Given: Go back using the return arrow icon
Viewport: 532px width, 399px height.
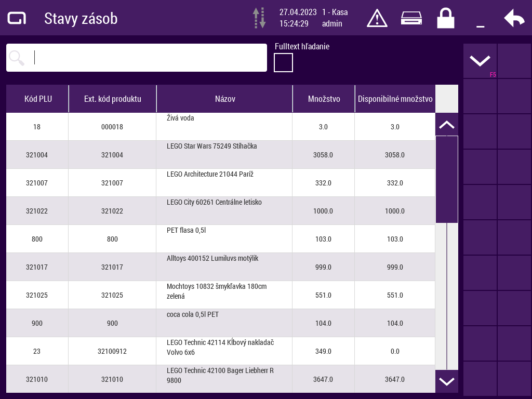Looking at the screenshot, I should pyautogui.click(x=514, y=18).
